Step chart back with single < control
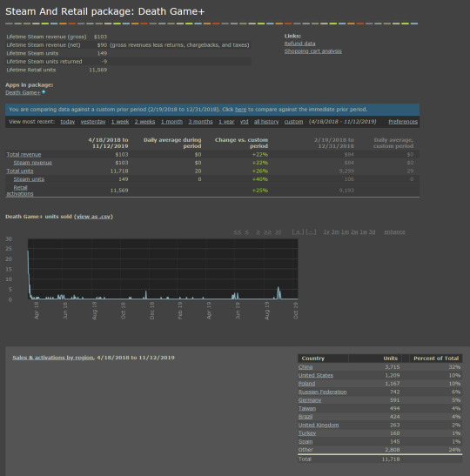The width and height of the screenshot is (470, 476). point(247,232)
